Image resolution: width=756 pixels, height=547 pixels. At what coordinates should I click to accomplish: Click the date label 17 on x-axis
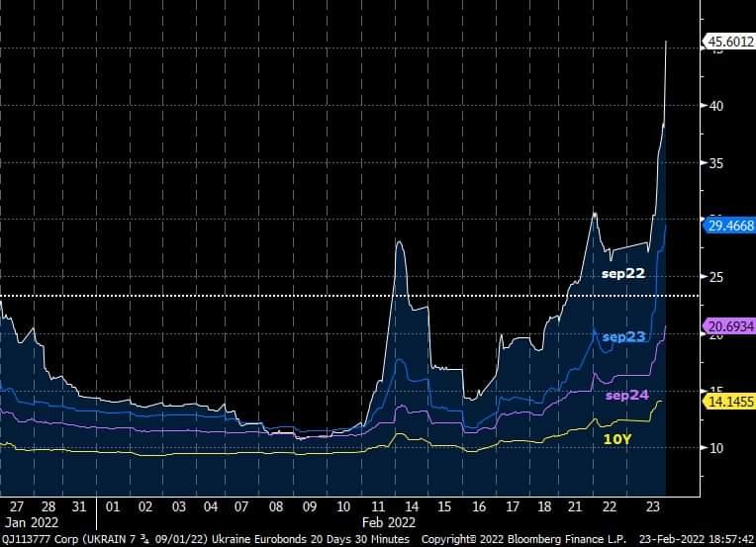tap(513, 507)
